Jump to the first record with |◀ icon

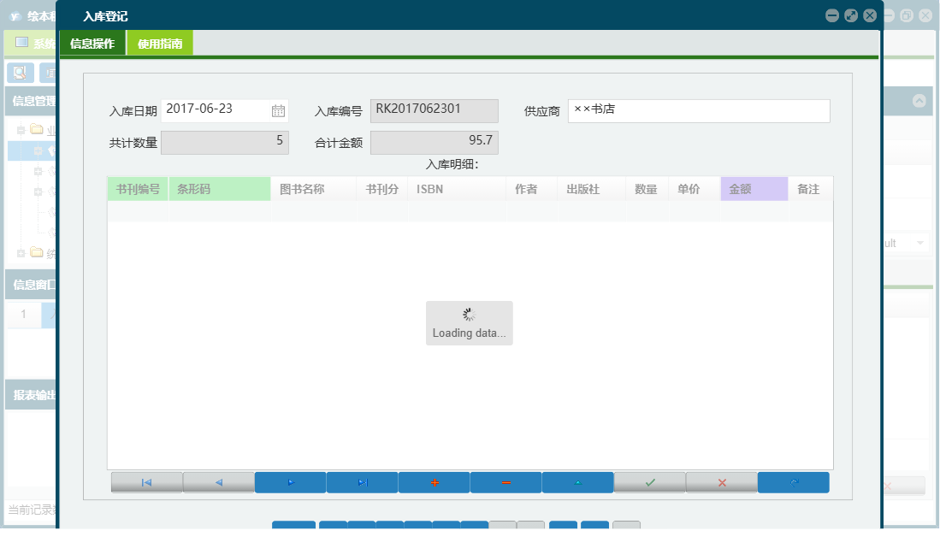pos(146,482)
